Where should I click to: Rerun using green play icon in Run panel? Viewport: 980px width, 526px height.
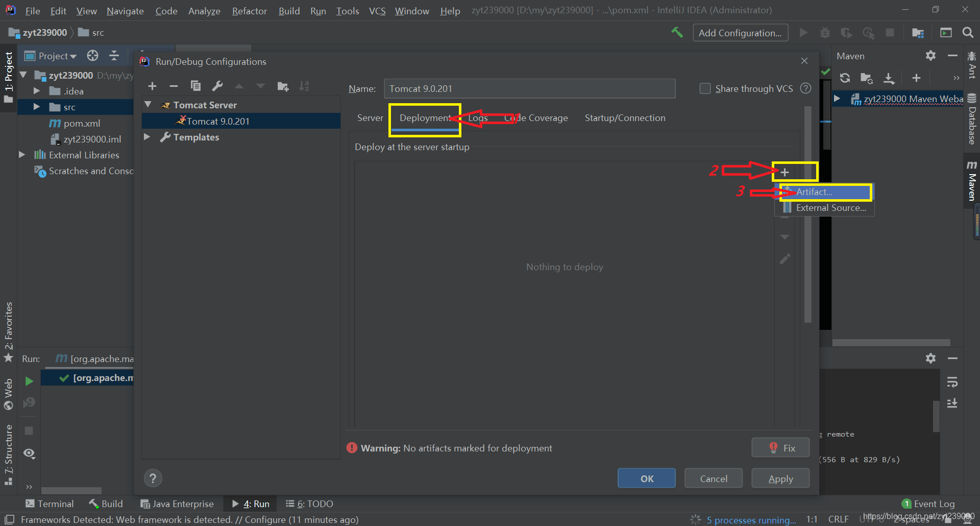coord(29,381)
